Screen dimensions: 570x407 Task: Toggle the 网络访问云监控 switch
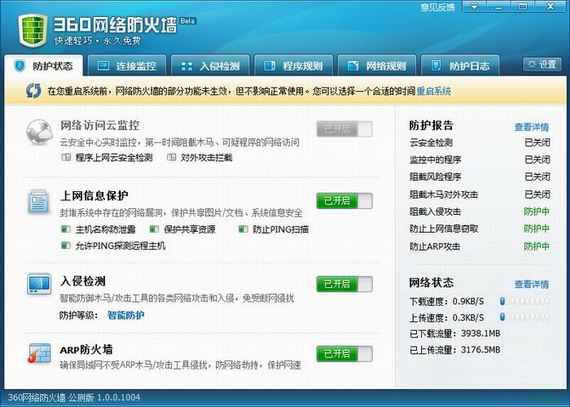tap(344, 129)
